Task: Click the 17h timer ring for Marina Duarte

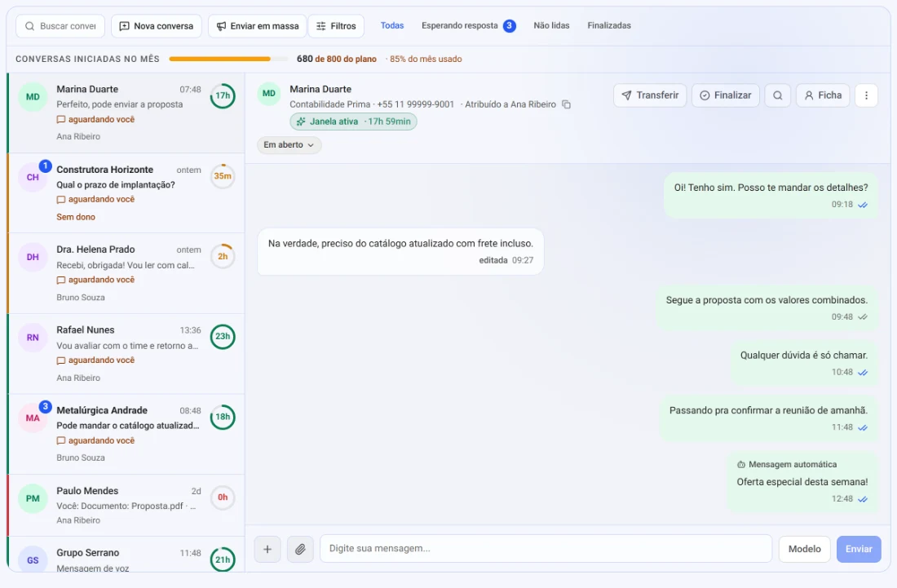Action: click(x=223, y=95)
